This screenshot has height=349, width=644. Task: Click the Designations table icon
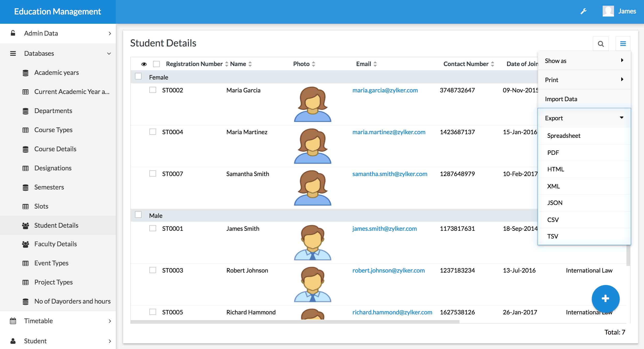[25, 168]
